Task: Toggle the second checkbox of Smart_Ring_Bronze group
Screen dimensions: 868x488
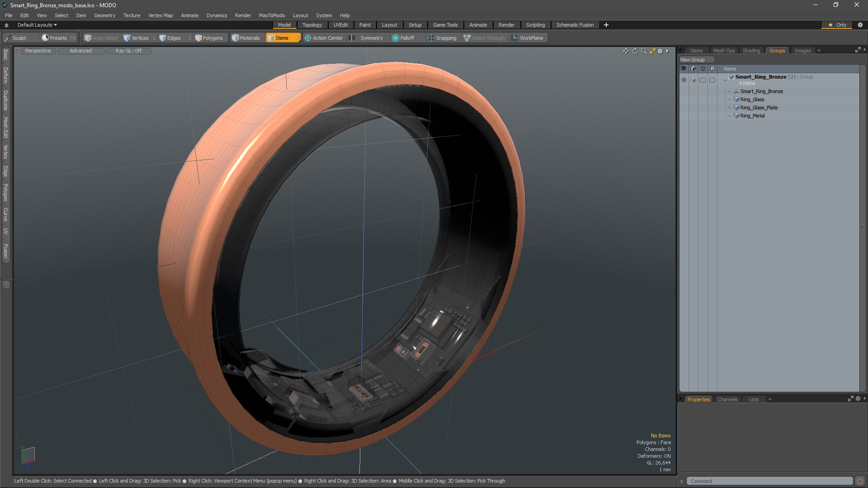Action: (712, 80)
